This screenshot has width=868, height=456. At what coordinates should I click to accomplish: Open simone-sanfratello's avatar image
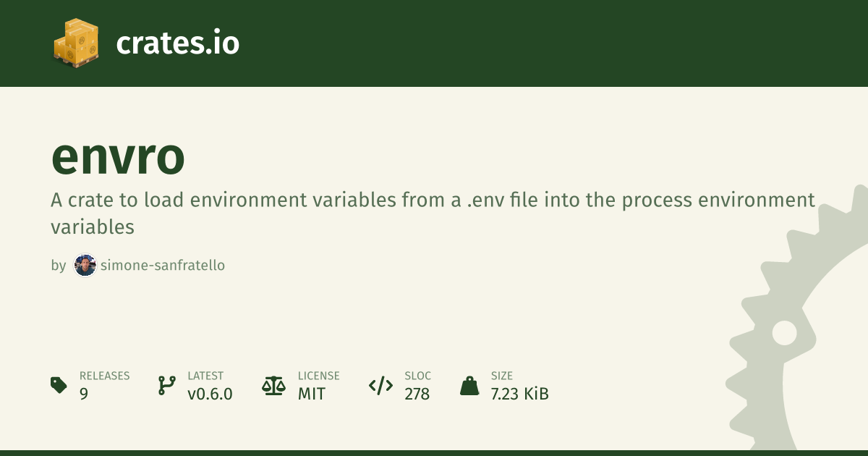[x=85, y=266]
